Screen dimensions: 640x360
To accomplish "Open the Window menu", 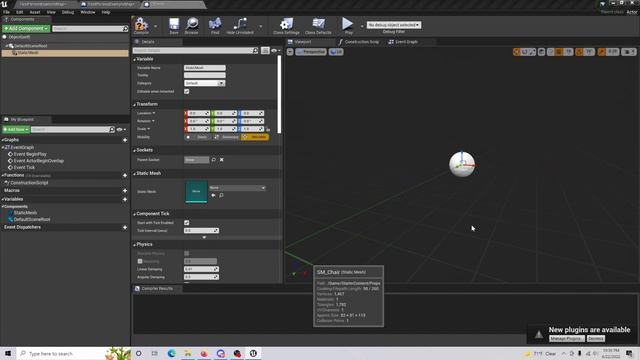I will pyautogui.click(x=88, y=12).
